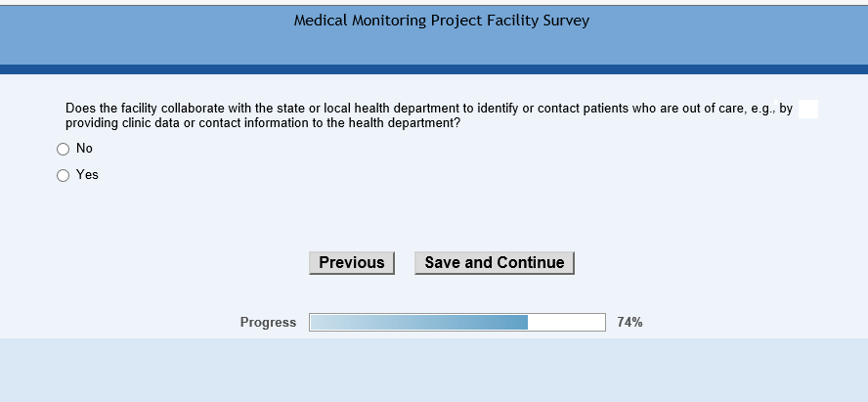This screenshot has height=402, width=868.
Task: Click the Medical Monitoring Project Facility Survey title
Action: coord(442,21)
